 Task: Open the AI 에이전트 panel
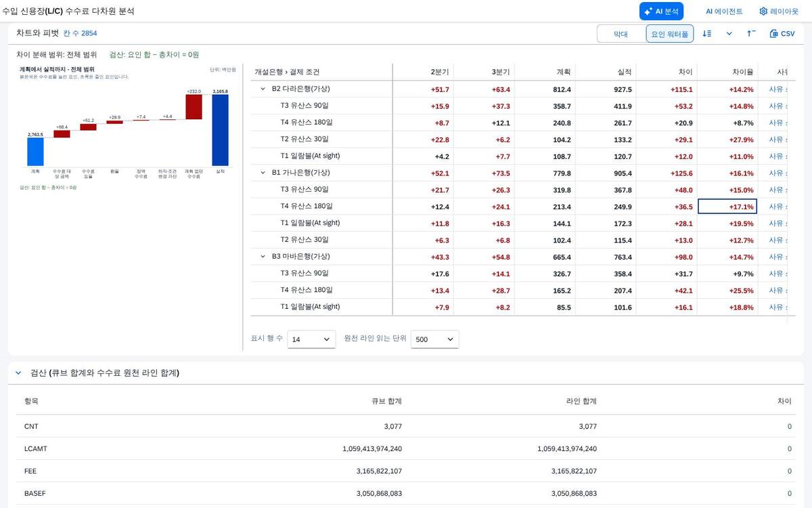(723, 11)
